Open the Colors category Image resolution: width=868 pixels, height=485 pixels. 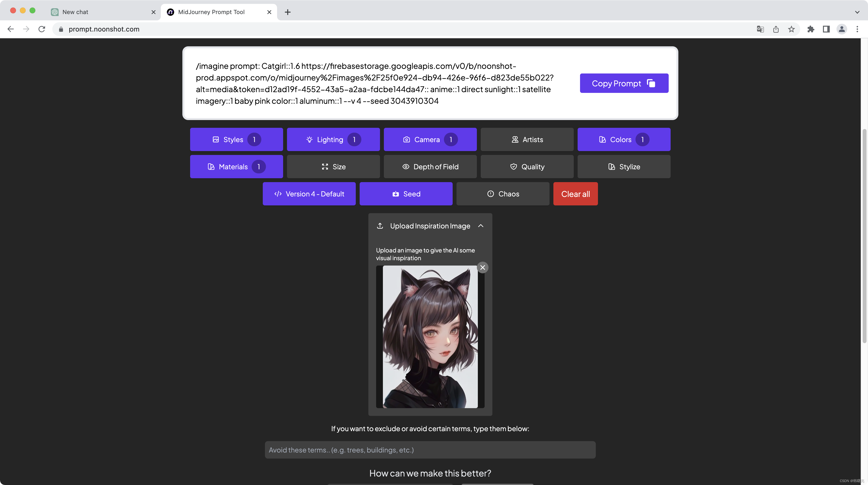(624, 139)
